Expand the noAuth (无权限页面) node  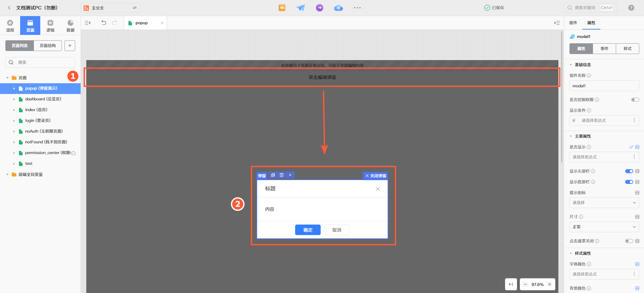coord(14,132)
